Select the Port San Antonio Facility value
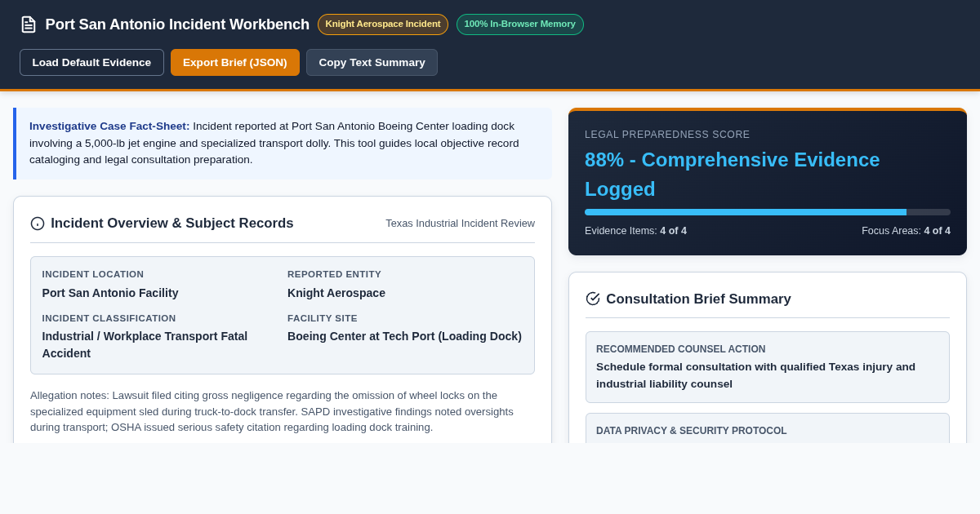980x514 pixels. pyautogui.click(x=110, y=293)
